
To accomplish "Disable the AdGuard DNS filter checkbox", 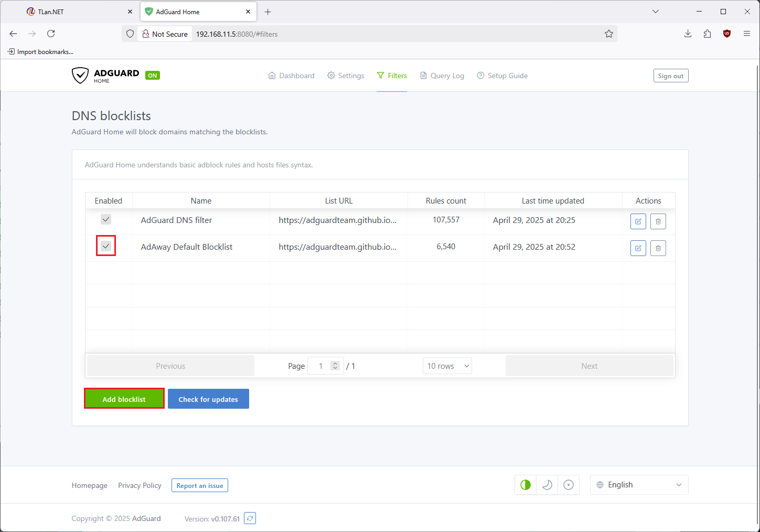I will pyautogui.click(x=106, y=219).
